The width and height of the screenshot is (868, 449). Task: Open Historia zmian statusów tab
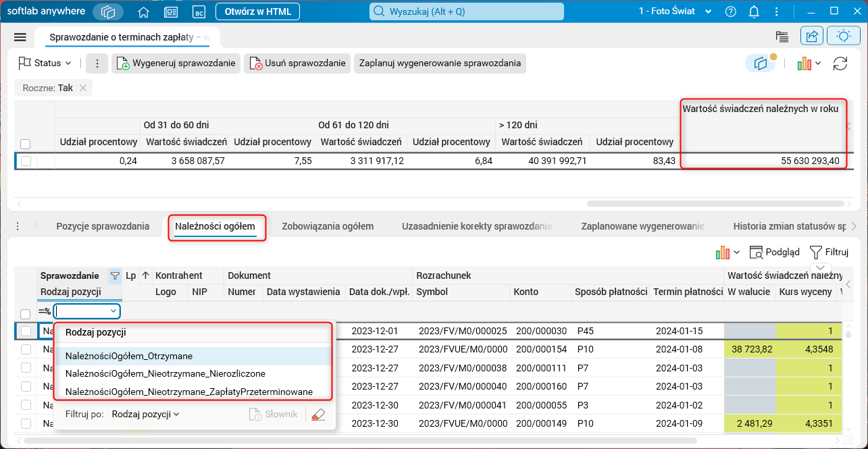point(790,226)
